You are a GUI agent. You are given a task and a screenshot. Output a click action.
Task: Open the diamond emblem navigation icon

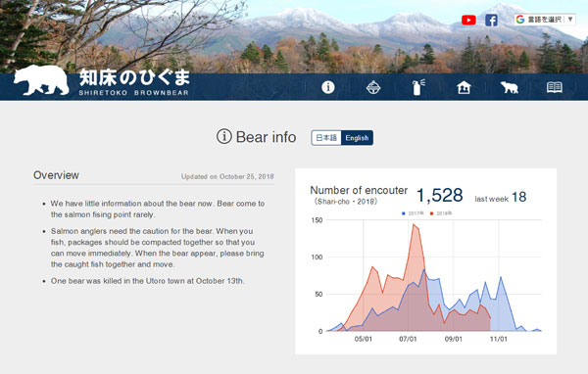pos(373,87)
